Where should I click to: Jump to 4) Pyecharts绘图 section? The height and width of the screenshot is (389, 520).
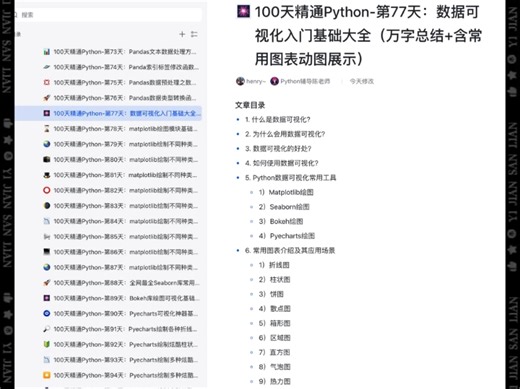(287, 236)
